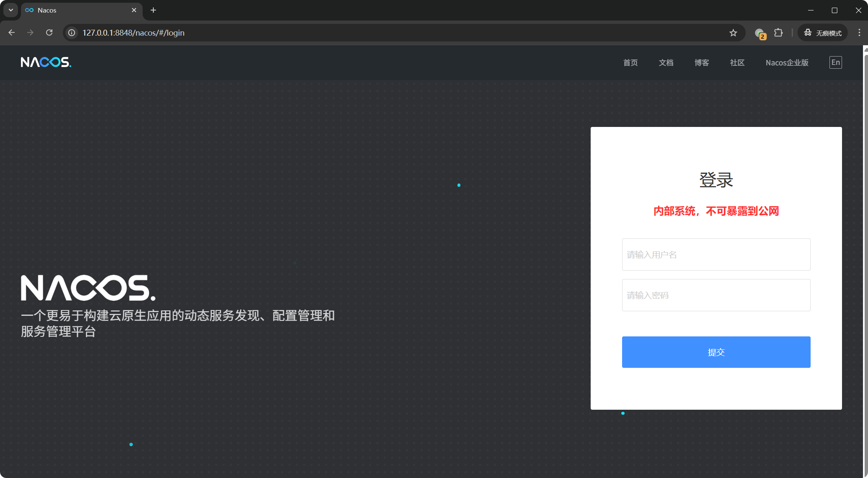Expand the tab search dropdown arrow
The width and height of the screenshot is (868, 478).
(10, 10)
